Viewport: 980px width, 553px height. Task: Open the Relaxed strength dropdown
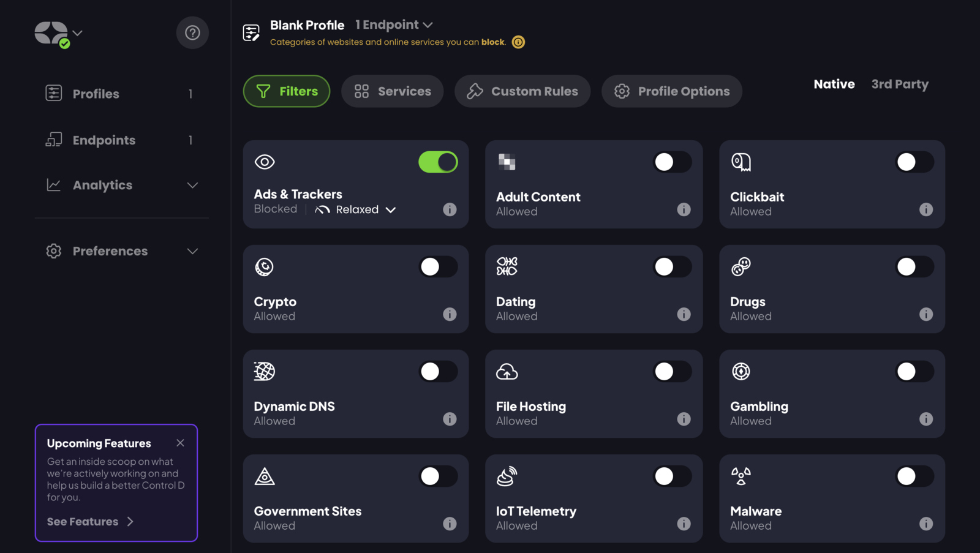(363, 209)
